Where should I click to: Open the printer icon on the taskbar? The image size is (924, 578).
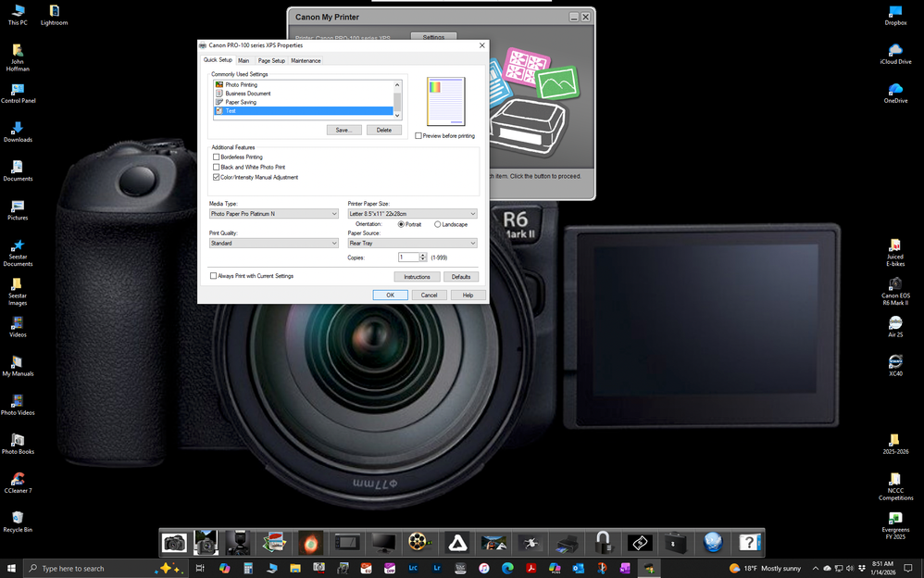pos(568,544)
